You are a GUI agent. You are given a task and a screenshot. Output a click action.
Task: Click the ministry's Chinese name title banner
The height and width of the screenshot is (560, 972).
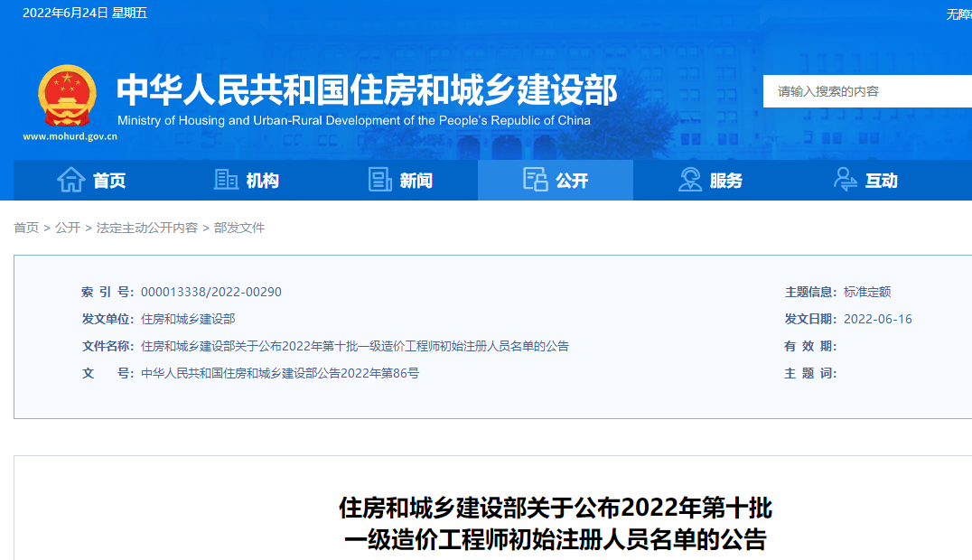tap(367, 89)
